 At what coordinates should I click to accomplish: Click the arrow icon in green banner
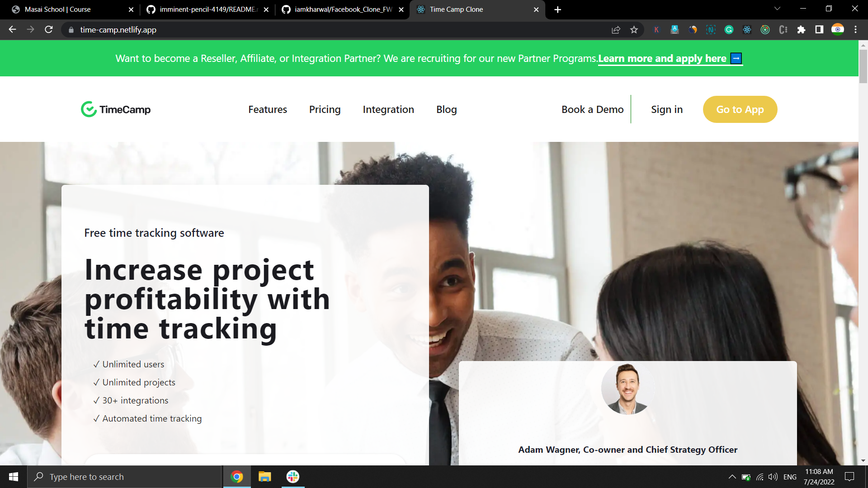click(x=736, y=58)
